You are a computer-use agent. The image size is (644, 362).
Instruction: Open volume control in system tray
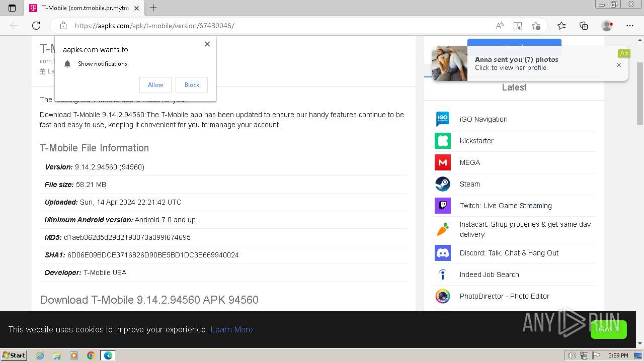coord(572,355)
